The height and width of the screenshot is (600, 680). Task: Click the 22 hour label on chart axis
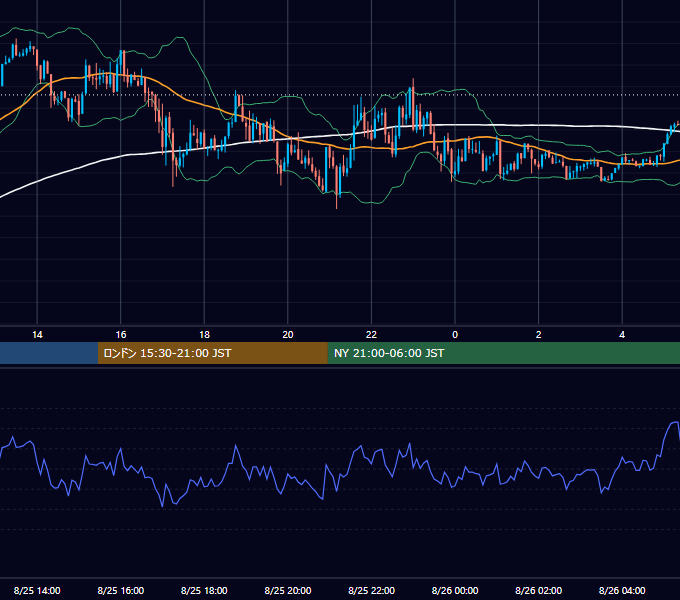(x=371, y=335)
